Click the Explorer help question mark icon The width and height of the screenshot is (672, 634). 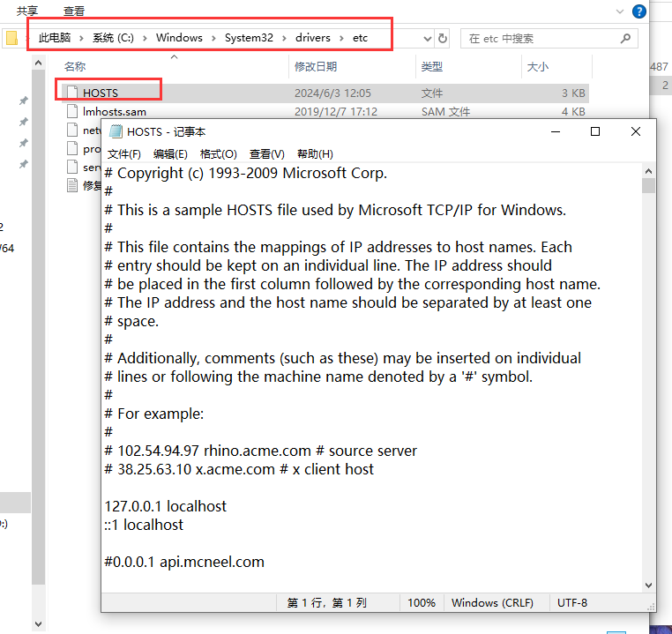point(639,11)
